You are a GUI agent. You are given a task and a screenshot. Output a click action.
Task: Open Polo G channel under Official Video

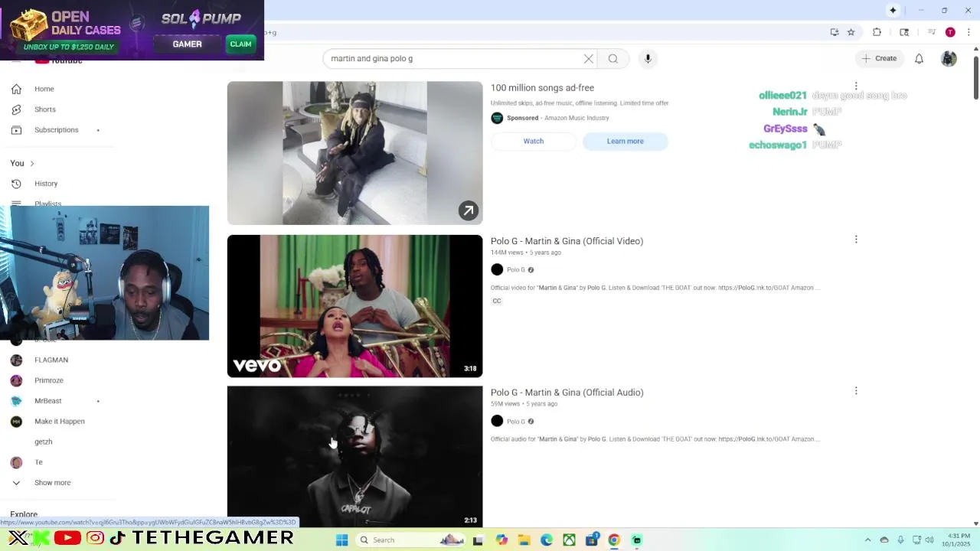pyautogui.click(x=516, y=269)
